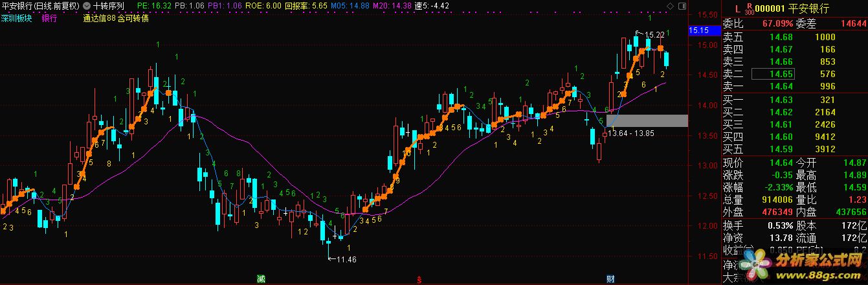Click the 外盘 476349 value

777,212
